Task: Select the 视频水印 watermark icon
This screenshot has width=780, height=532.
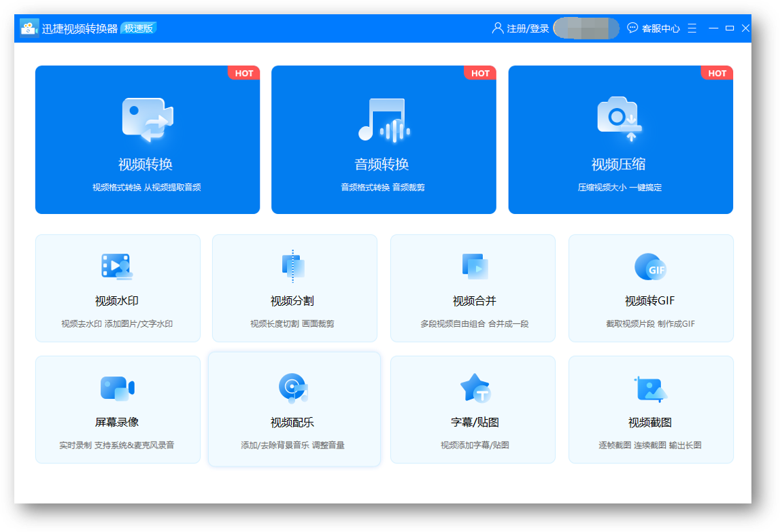Action: point(117,266)
